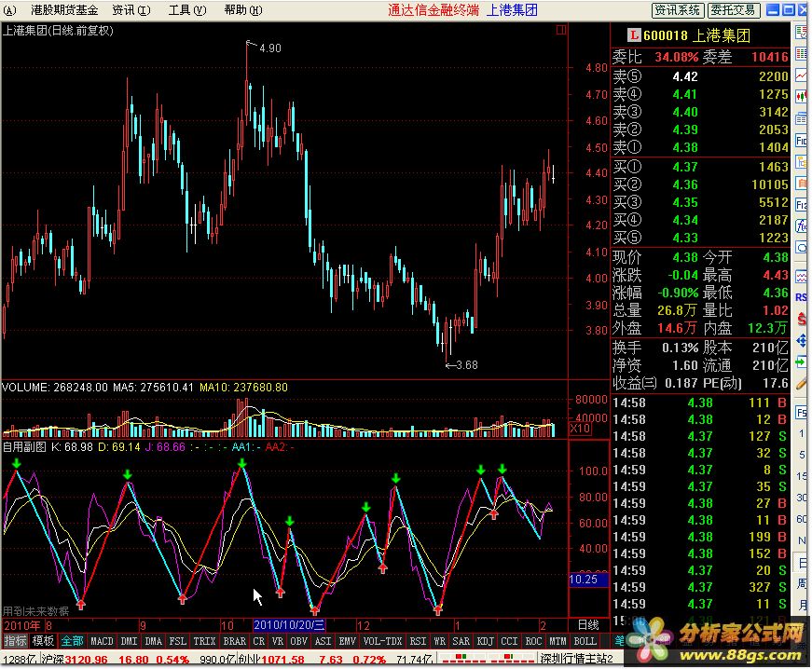Click the orange 自 sidebar icon
The image size is (812, 669).
pyautogui.click(x=801, y=184)
